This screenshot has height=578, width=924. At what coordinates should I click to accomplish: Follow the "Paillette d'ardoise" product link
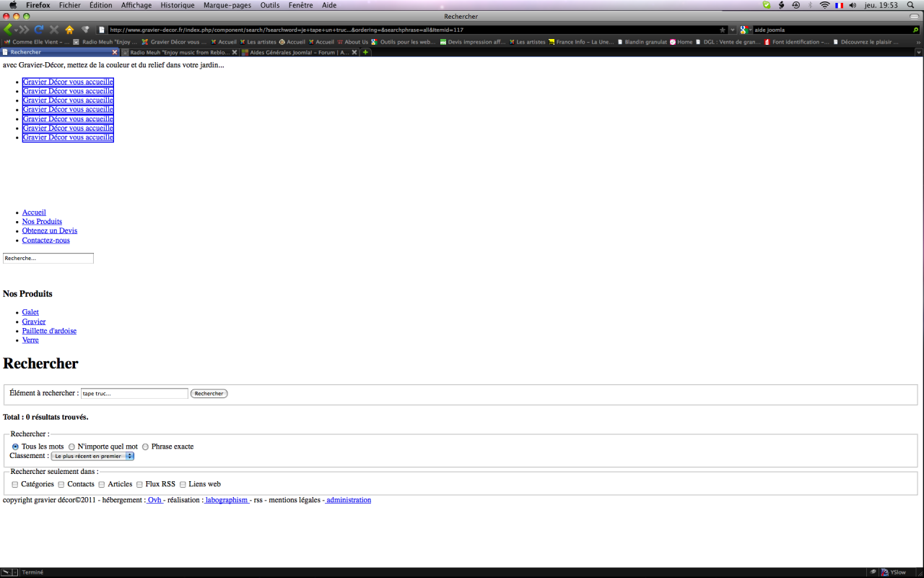coord(49,331)
